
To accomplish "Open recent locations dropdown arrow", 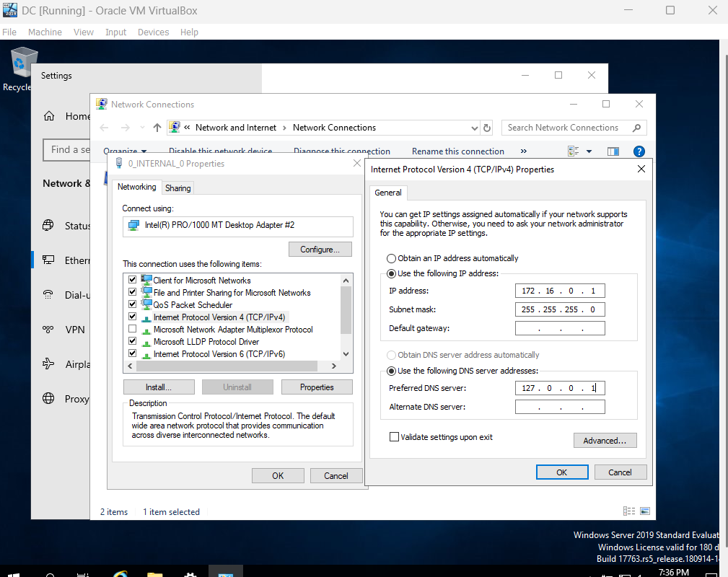I will pos(142,128).
